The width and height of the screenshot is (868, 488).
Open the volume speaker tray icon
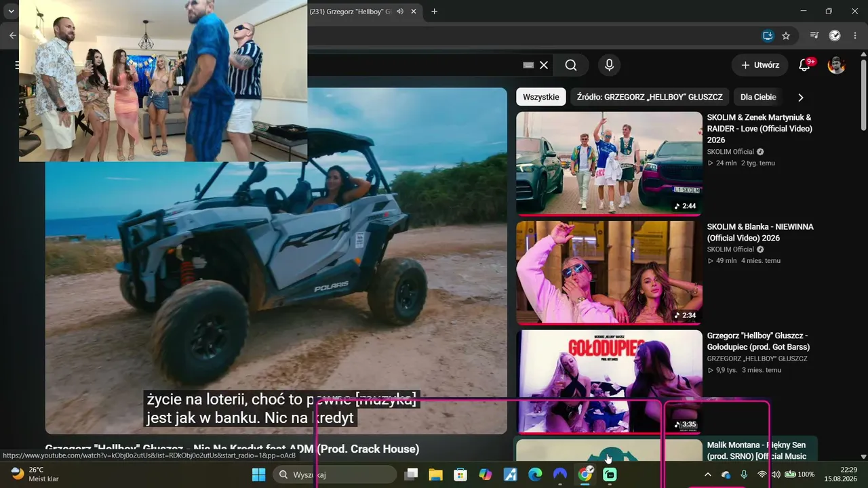point(776,474)
